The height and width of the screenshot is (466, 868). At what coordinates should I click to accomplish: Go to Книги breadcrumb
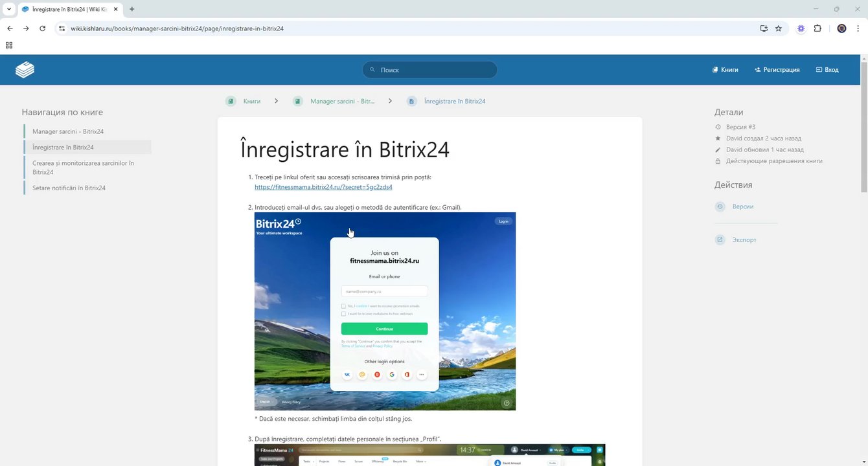(252, 101)
